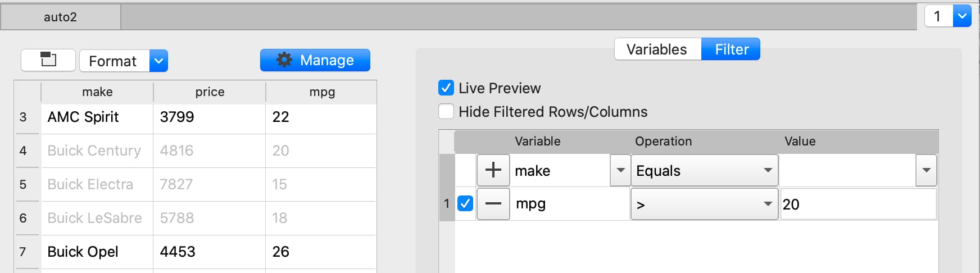
Task: Select the Buick Century cell
Action: coord(97,151)
